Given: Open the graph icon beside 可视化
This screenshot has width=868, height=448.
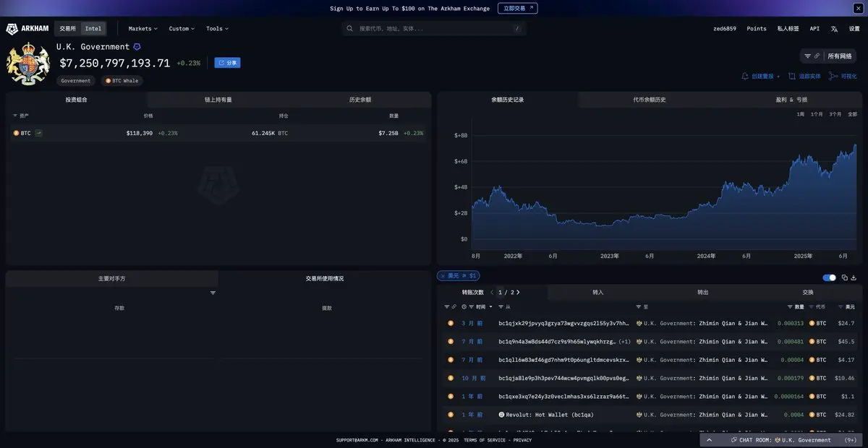Looking at the screenshot, I should pos(833,76).
